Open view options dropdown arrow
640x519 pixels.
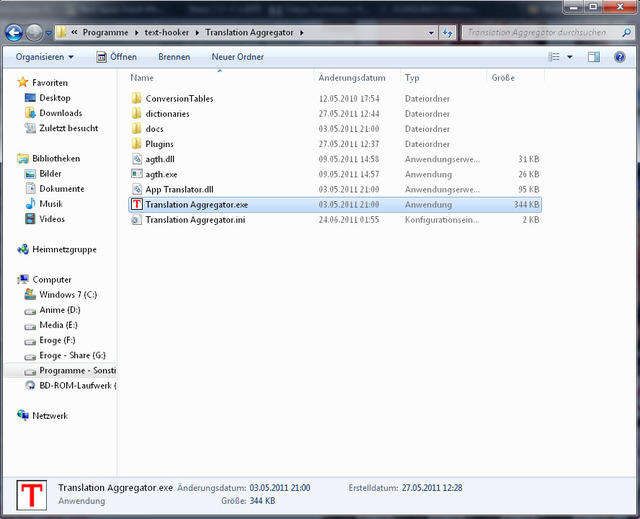coord(569,57)
